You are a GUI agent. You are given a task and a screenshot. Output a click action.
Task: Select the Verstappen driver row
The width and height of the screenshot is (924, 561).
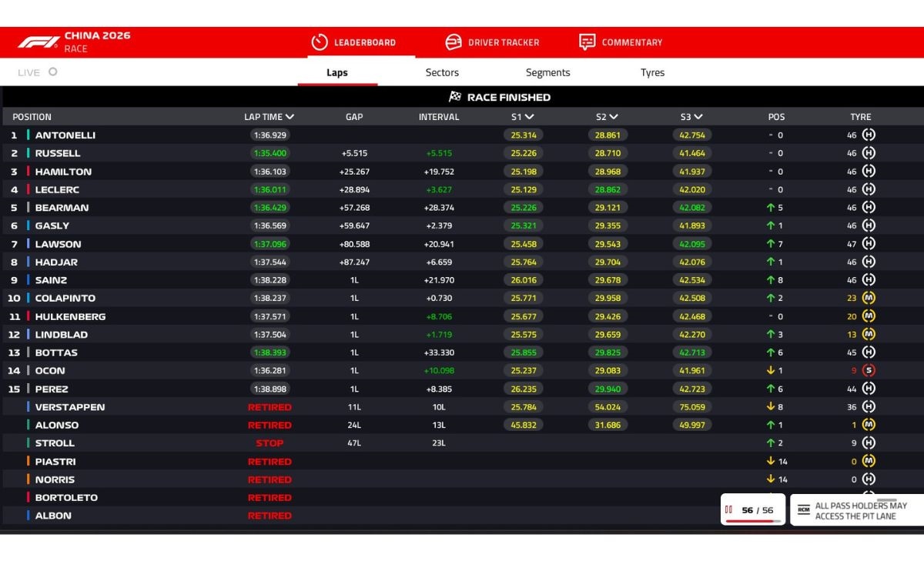pyautogui.click(x=70, y=407)
